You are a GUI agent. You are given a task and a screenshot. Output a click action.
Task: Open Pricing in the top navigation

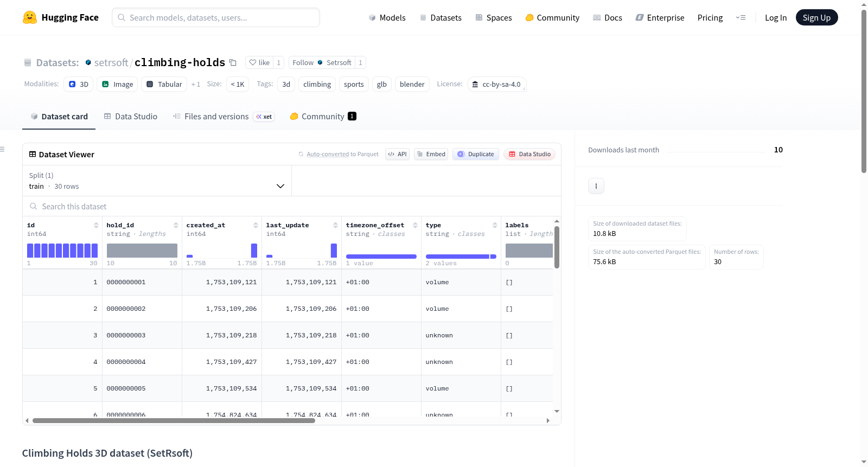tap(710, 18)
